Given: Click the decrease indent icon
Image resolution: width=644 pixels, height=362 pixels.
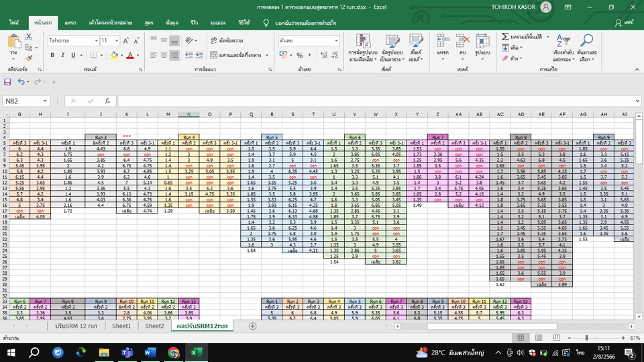Looking at the screenshot, I should coord(189,55).
